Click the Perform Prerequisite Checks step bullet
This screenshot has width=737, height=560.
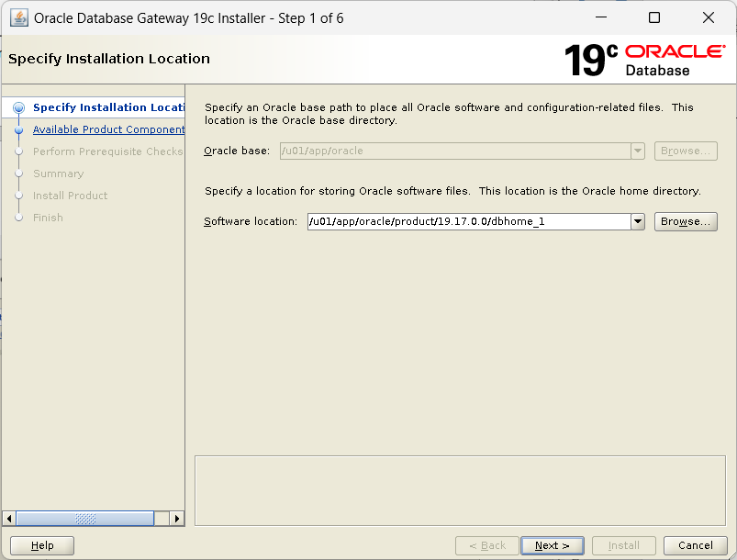coord(18,151)
